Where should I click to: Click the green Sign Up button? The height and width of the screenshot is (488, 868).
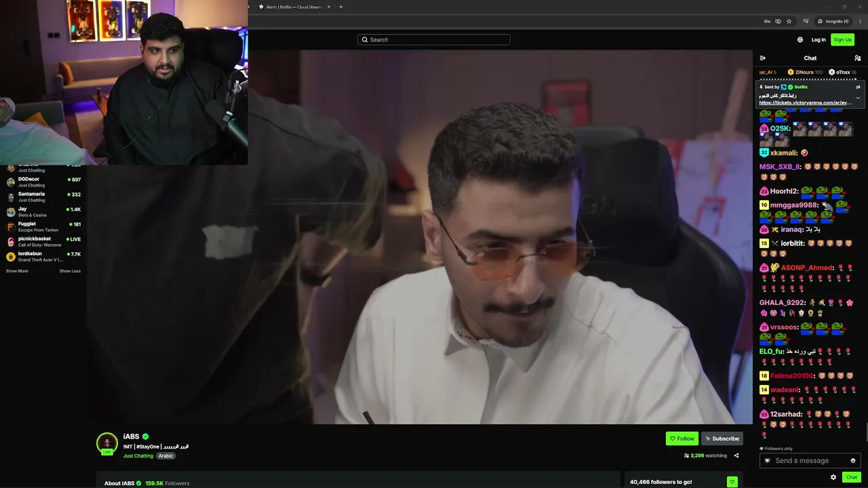843,39
